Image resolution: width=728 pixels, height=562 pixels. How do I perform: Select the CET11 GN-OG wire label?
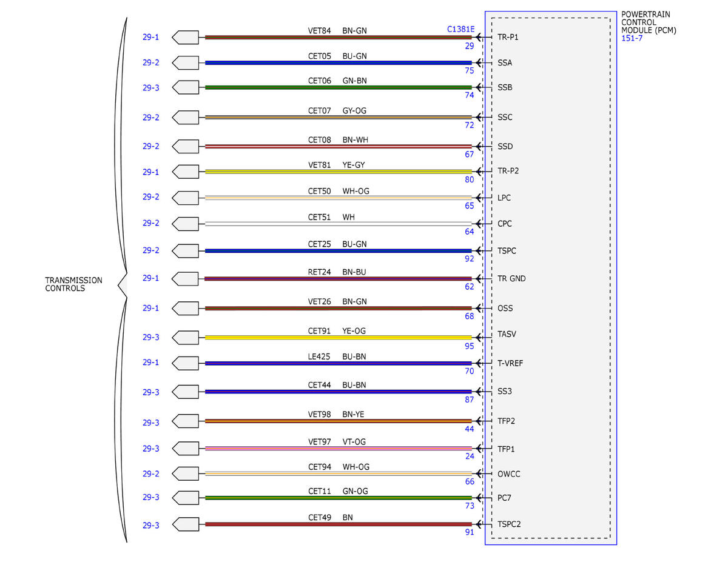click(x=338, y=491)
